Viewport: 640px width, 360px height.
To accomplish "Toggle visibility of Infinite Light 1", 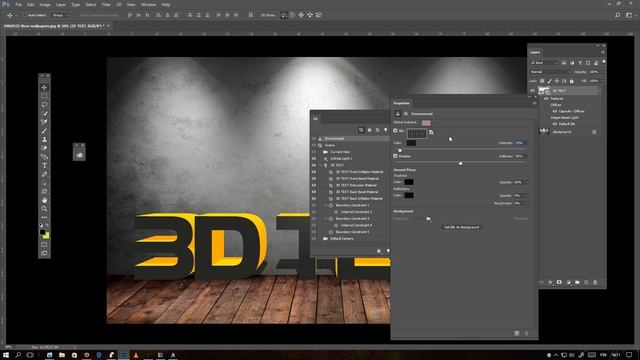I will click(x=314, y=158).
